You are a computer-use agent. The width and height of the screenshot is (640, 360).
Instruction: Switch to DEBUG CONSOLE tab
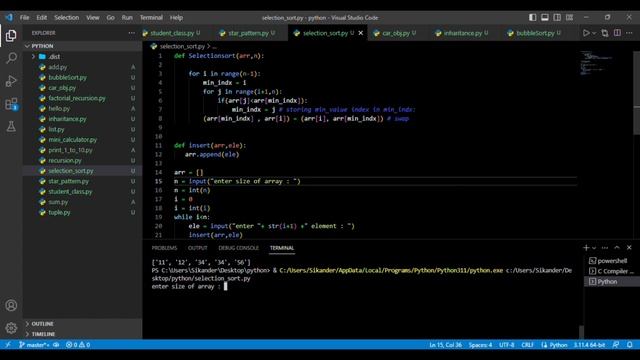[238, 248]
